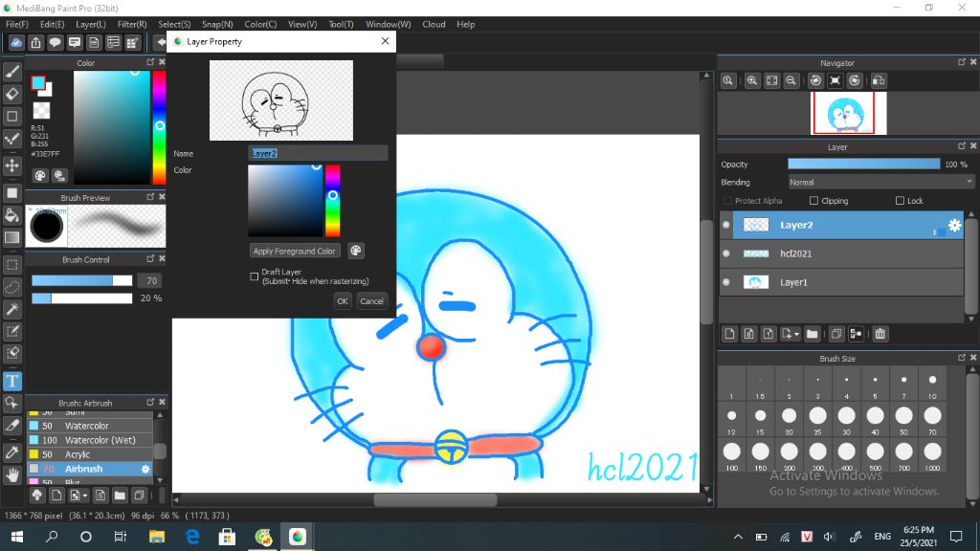Select the Move tool

click(11, 165)
